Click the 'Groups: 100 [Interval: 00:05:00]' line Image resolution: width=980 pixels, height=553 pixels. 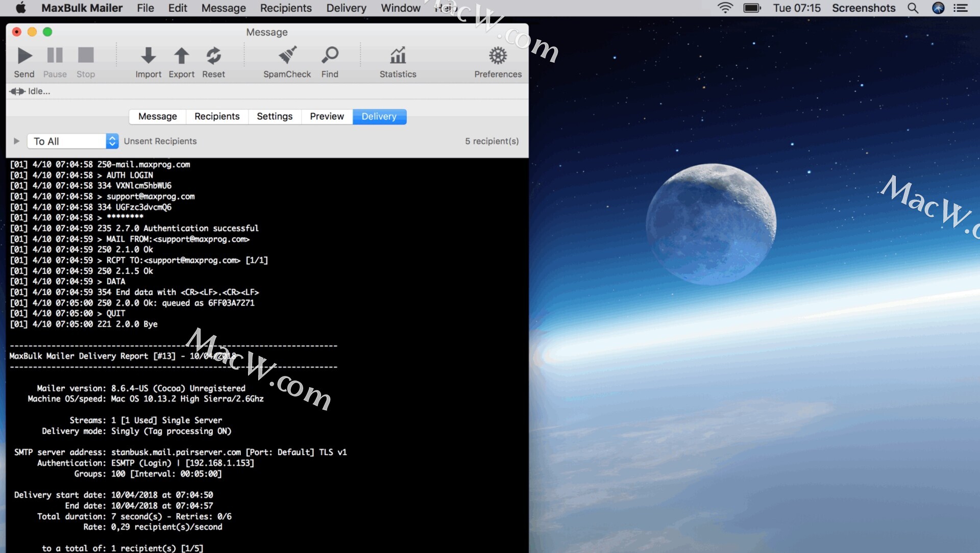[x=148, y=474]
